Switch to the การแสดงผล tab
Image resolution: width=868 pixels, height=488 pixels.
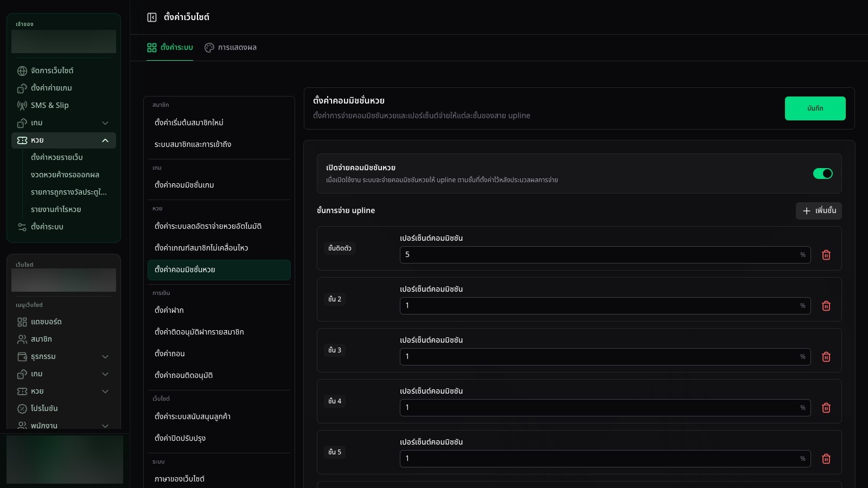[231, 48]
